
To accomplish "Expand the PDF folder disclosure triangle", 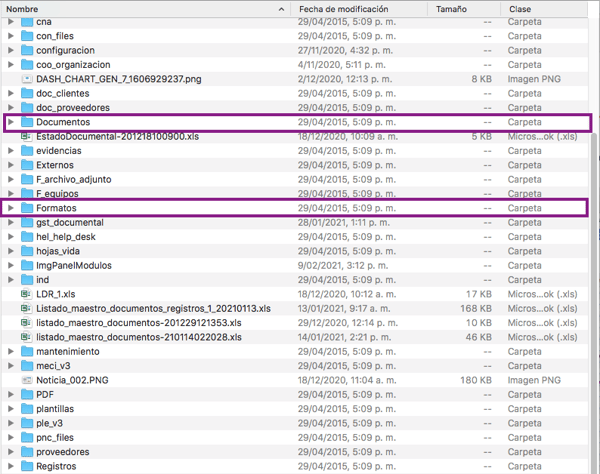I will (x=11, y=395).
